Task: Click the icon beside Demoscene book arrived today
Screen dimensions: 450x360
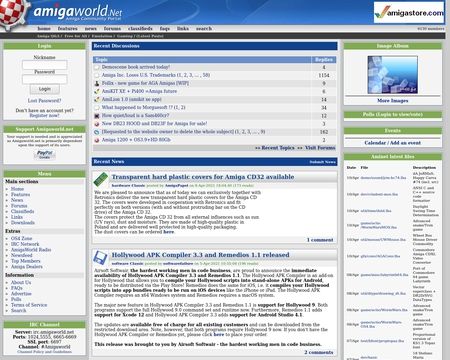Action: [97, 67]
